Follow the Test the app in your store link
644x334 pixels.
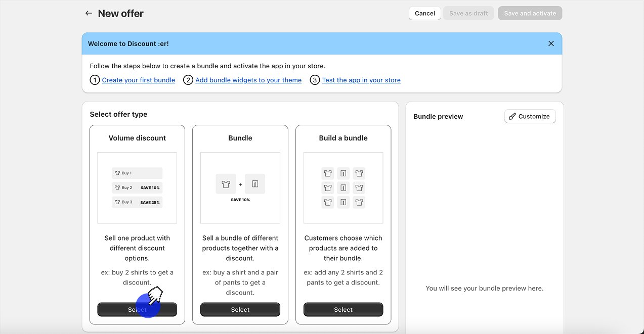(x=361, y=80)
